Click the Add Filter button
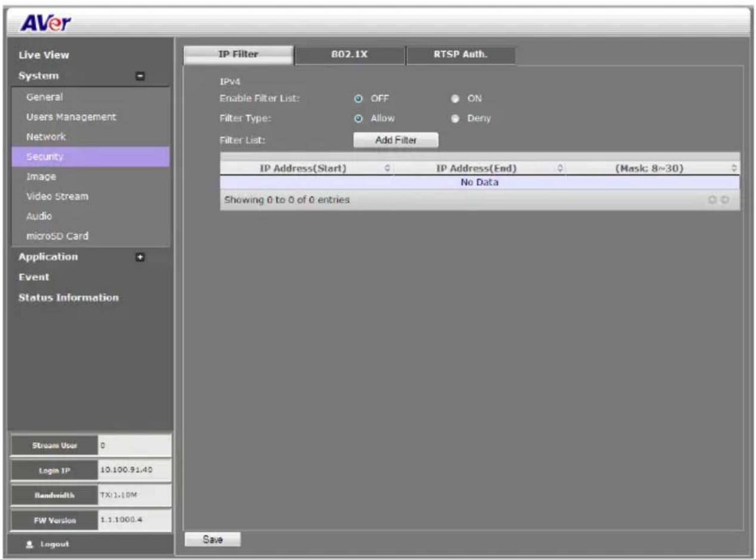The width and height of the screenshot is (756, 559). 396,140
